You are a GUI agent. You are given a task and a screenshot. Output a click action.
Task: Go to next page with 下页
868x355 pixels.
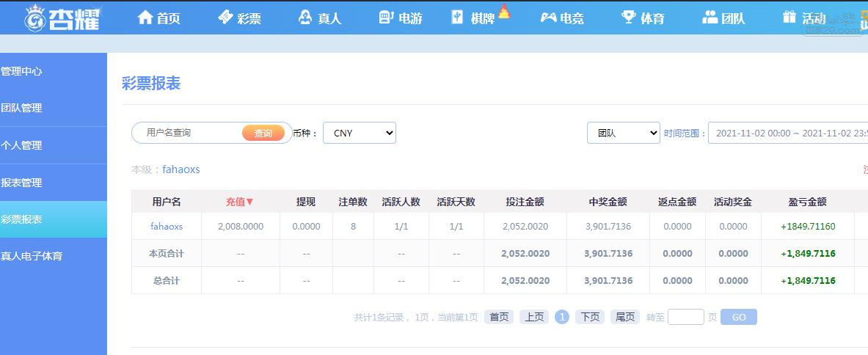pyautogui.click(x=590, y=317)
